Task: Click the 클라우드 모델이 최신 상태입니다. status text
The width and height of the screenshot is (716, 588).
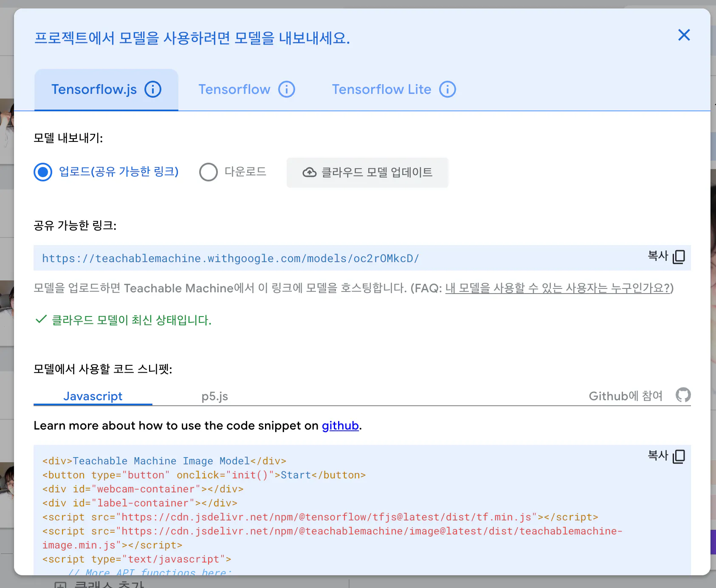Action: coord(131,320)
